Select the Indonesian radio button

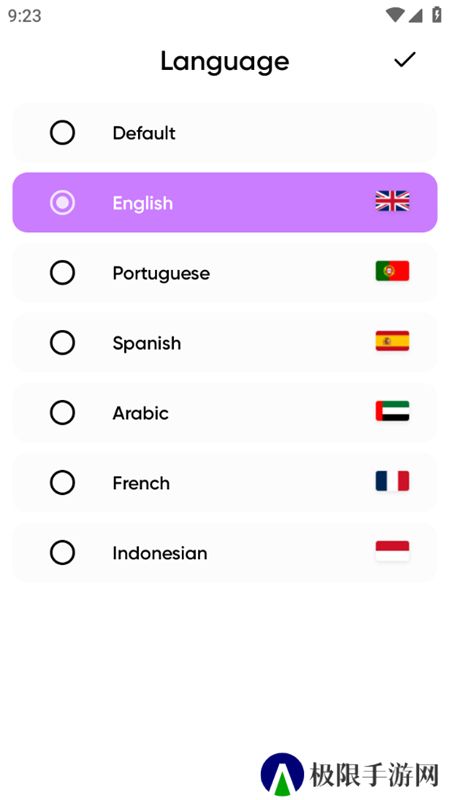pos(62,553)
